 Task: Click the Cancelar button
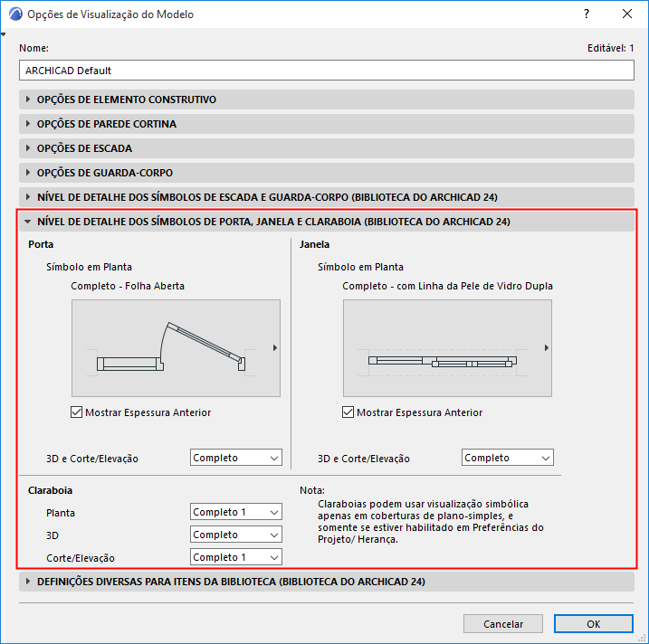(x=503, y=624)
